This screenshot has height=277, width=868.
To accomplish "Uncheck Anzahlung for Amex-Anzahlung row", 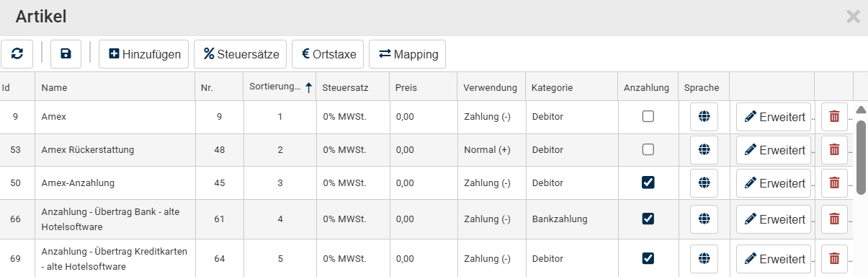I will pyautogui.click(x=648, y=183).
